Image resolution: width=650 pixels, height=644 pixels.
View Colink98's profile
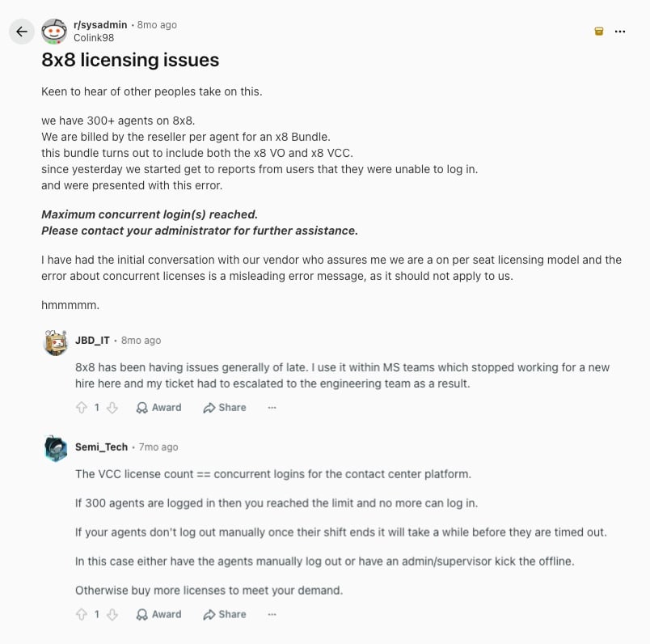click(x=94, y=38)
